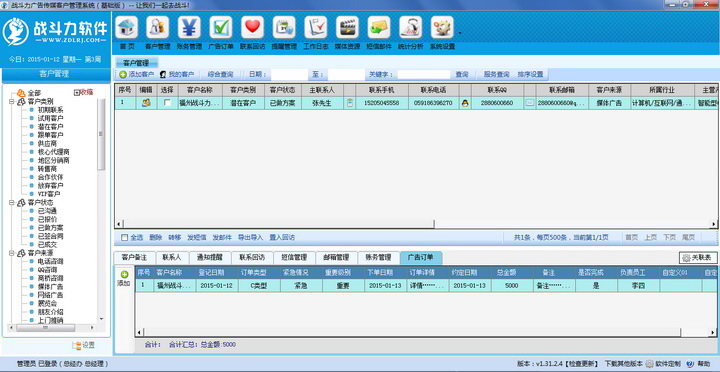Open the 短信邮件 envelope icon

pos(379,28)
